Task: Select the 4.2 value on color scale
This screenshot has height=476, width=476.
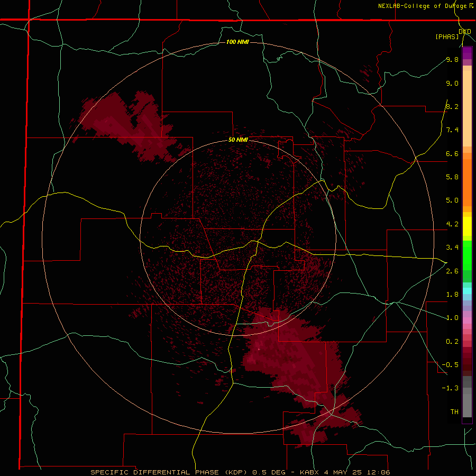Action: [452, 224]
